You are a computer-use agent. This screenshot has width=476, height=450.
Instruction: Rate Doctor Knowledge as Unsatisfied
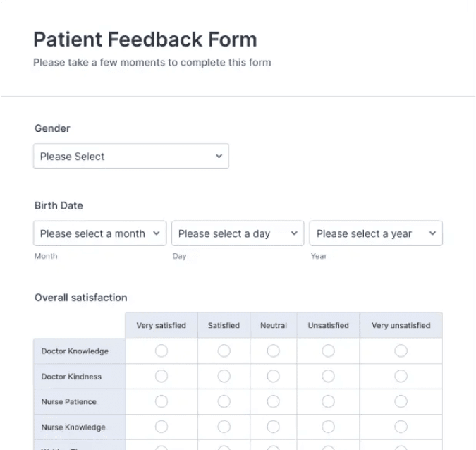328,351
